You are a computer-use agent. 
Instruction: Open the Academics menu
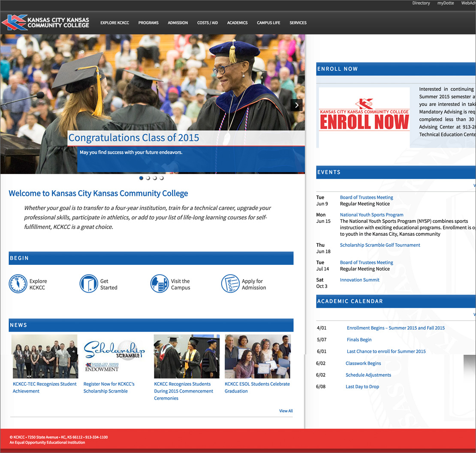238,23
